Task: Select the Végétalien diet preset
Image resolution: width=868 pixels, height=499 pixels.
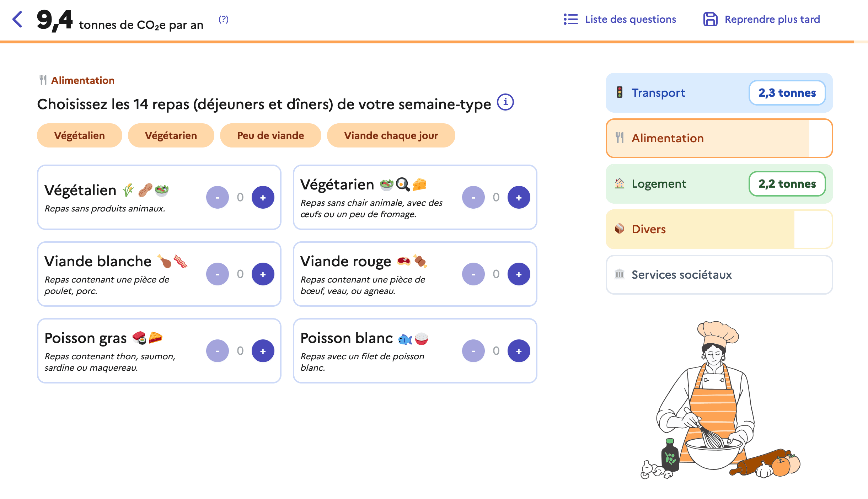Action: (79, 135)
